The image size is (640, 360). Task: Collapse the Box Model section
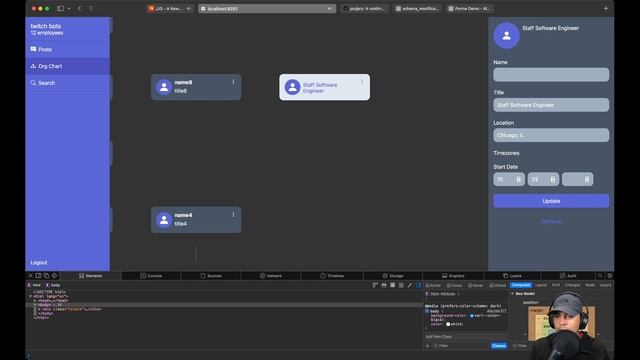click(x=513, y=293)
